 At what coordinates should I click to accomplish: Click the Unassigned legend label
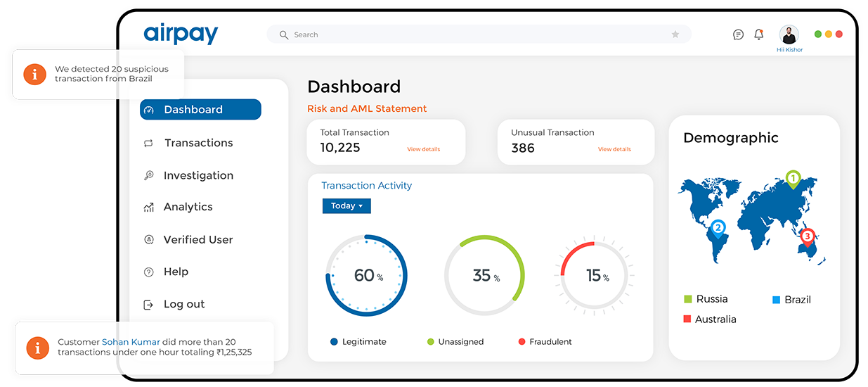pos(461,342)
